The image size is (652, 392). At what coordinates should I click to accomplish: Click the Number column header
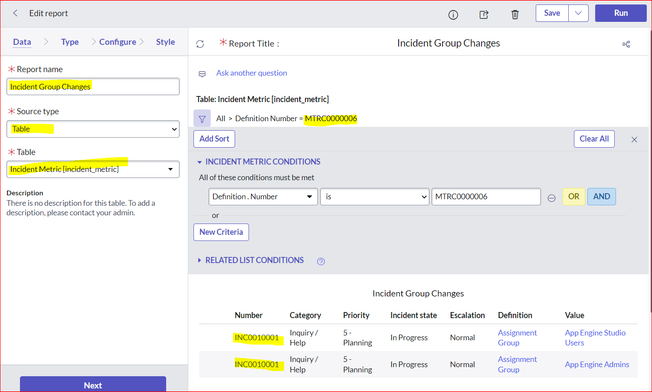248,315
